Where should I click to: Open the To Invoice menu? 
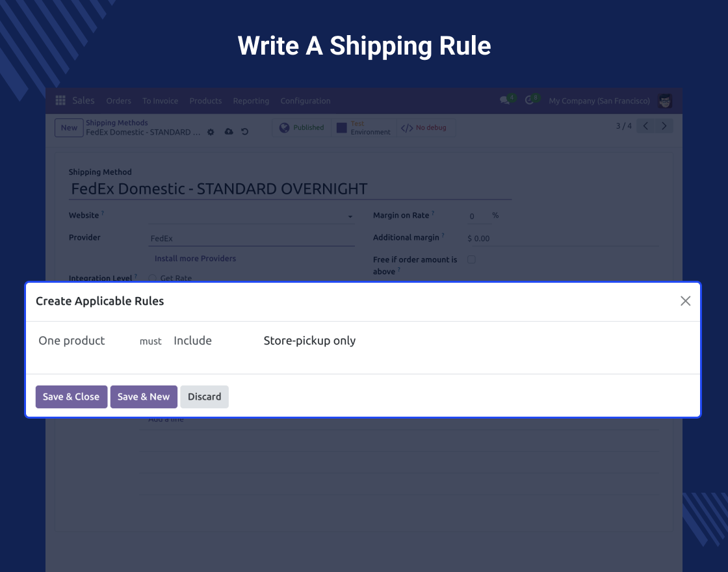(160, 101)
